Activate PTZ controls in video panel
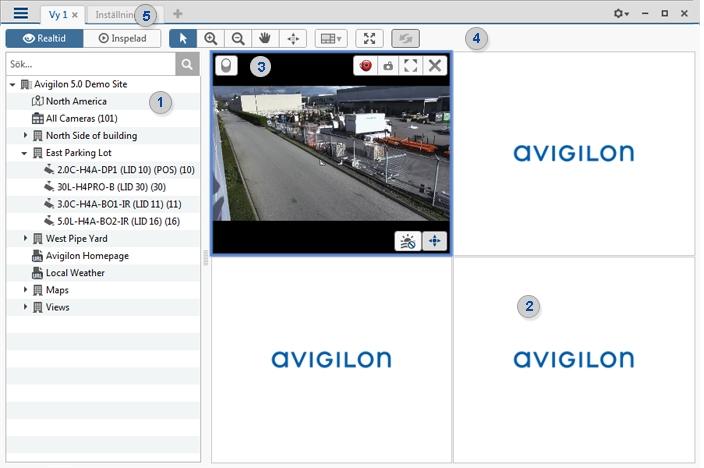704x468 pixels. pos(435,241)
